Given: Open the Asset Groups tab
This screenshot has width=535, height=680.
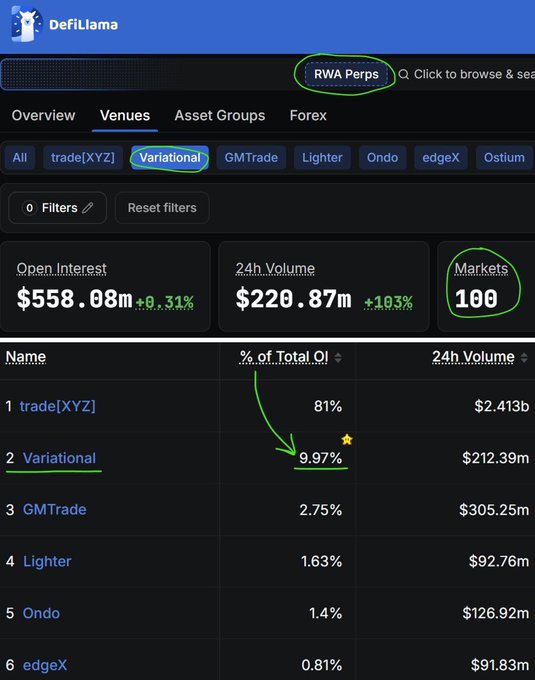Looking at the screenshot, I should [x=220, y=115].
